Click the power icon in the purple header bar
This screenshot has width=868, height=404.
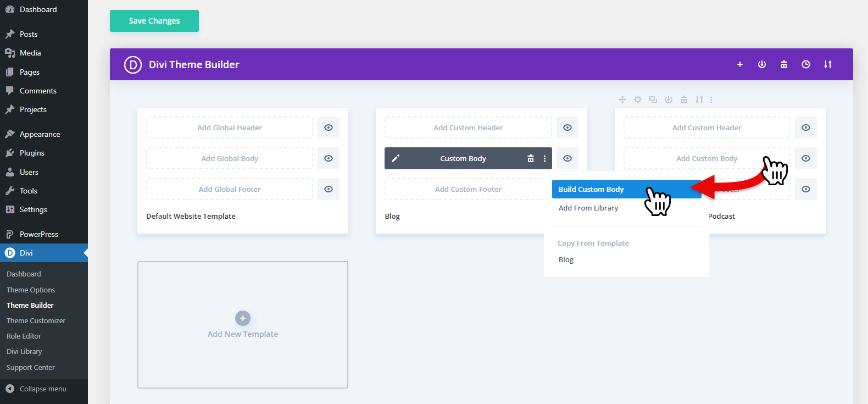coord(762,64)
